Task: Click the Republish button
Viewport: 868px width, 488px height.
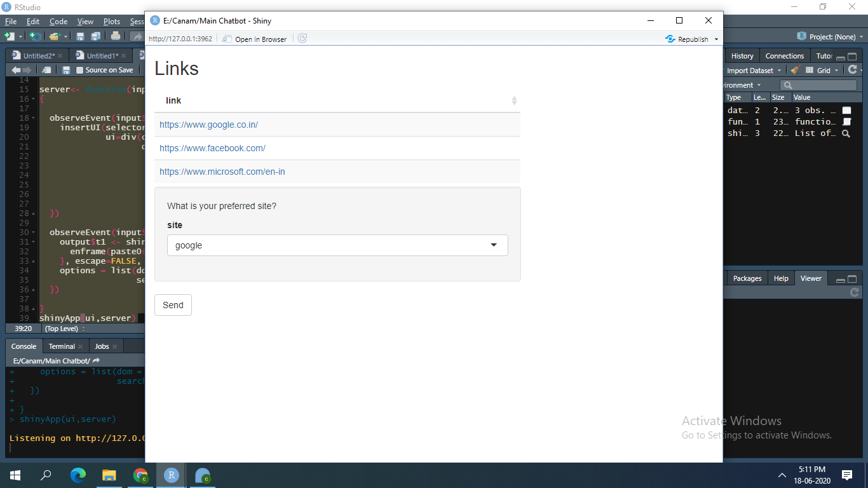Action: (x=688, y=39)
